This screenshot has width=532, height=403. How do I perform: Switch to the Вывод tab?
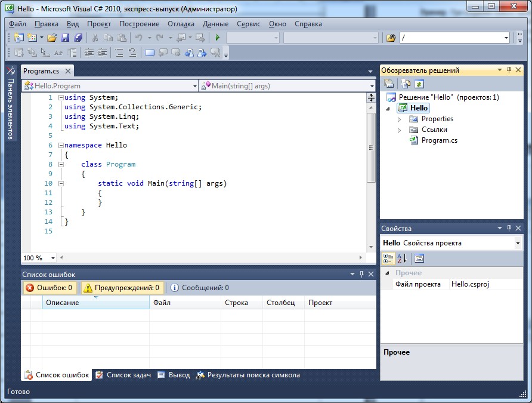pos(174,375)
